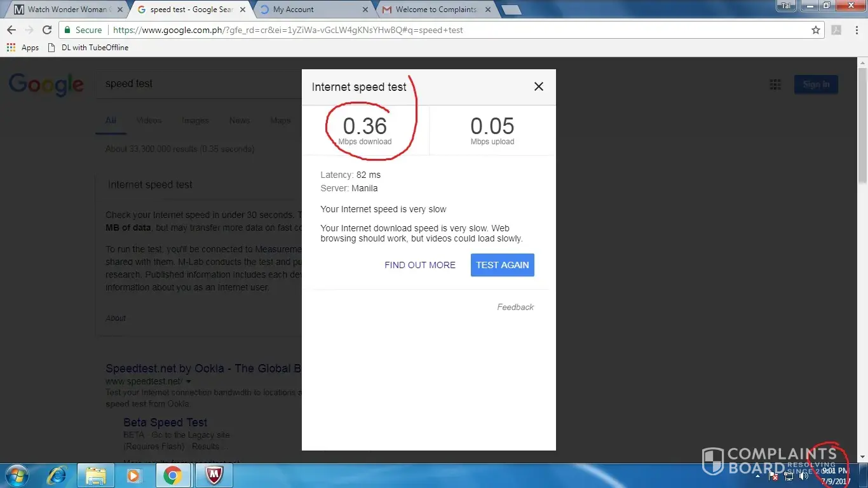Click the Chrome icon in taskbar
The width and height of the screenshot is (868, 488).
172,475
